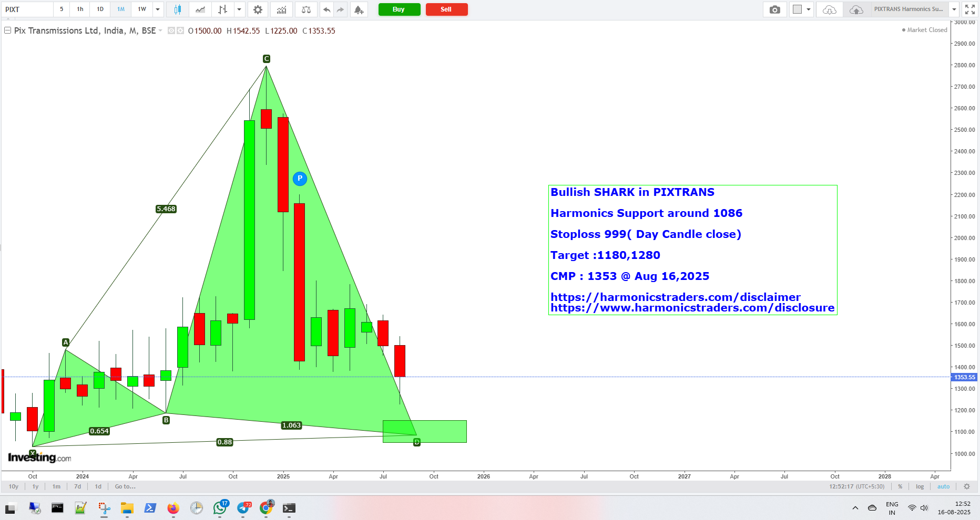Expand the chart style dropdown arrow
This screenshot has height=520, width=980.
(x=239, y=9)
